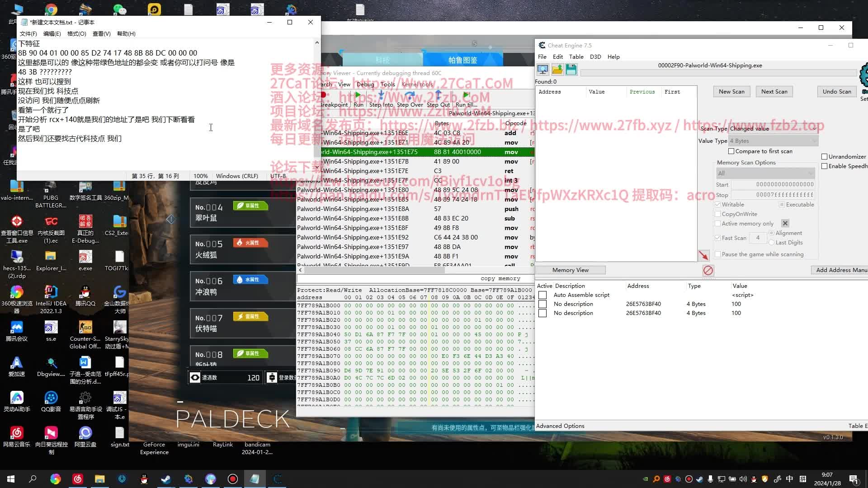Toggle Pause the game while scanning
The width and height of the screenshot is (868, 488).
pos(717,254)
